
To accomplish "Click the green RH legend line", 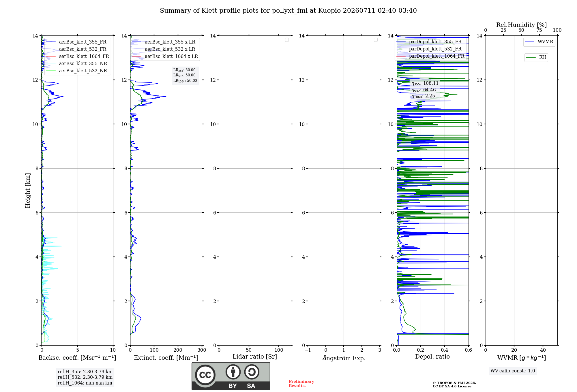I will coord(531,57).
